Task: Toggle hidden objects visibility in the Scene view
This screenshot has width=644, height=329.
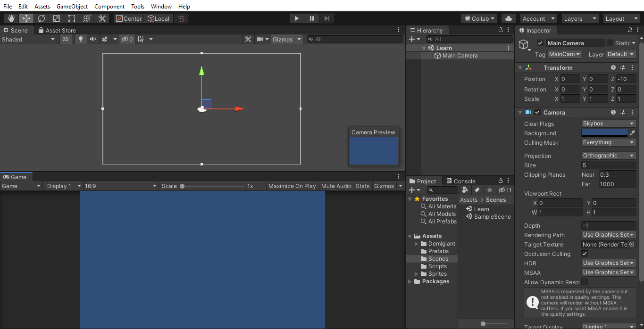Action: point(127,39)
